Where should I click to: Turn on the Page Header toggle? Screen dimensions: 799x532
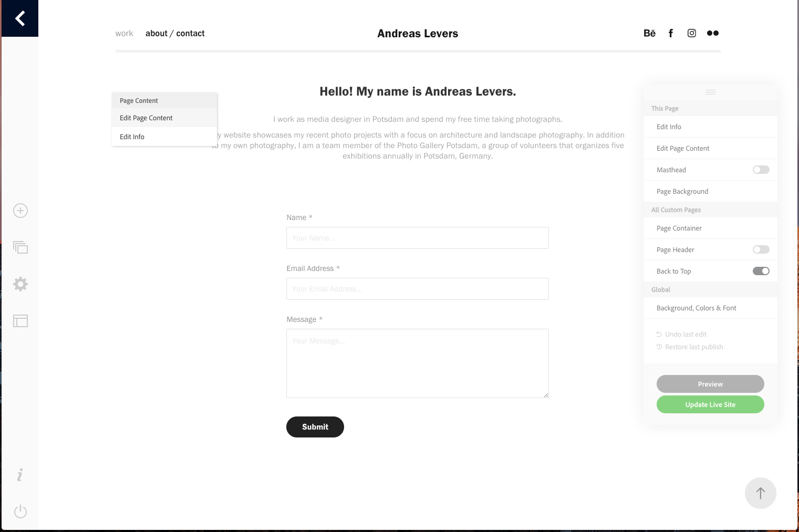[x=761, y=249]
